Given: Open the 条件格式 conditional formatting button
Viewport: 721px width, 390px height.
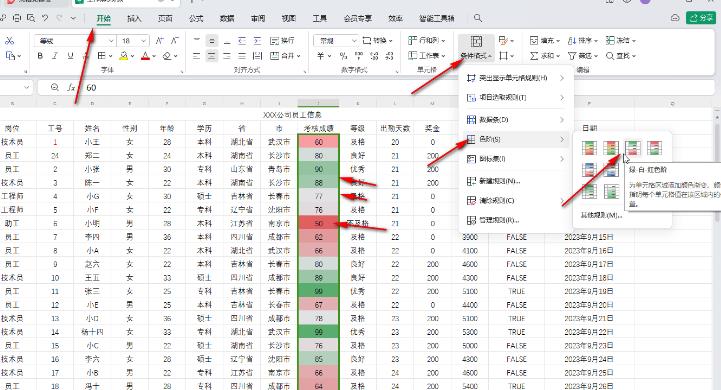Looking at the screenshot, I should (x=476, y=48).
